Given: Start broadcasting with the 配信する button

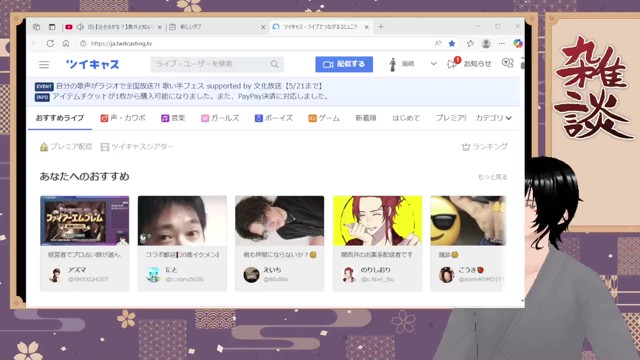Looking at the screenshot, I should (344, 64).
